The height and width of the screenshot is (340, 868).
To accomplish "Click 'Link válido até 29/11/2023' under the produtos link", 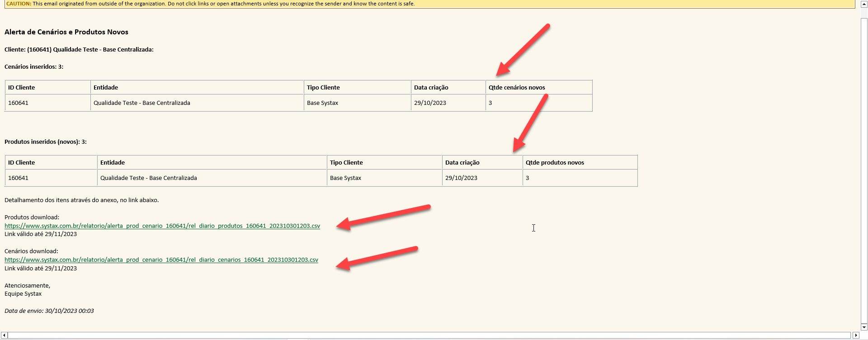I will [x=41, y=234].
